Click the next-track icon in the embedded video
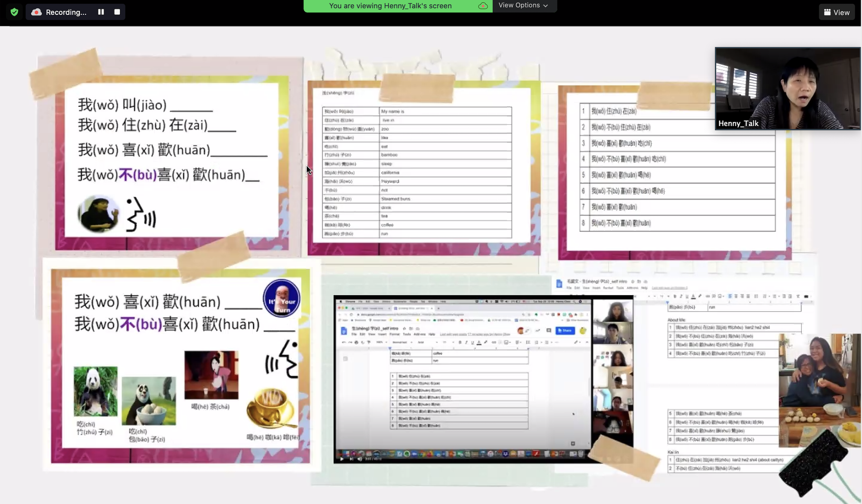Screen dimensions: 862x504 [351, 459]
